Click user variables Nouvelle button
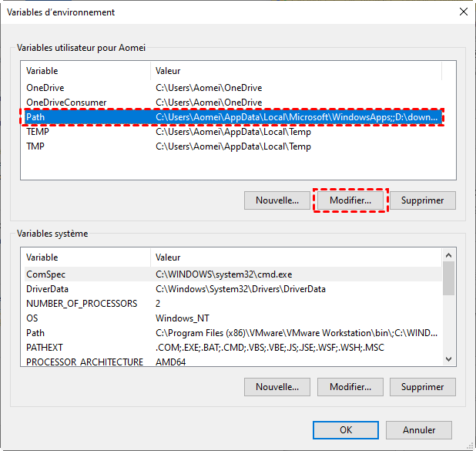Screen dimensions: 476x451 277,200
